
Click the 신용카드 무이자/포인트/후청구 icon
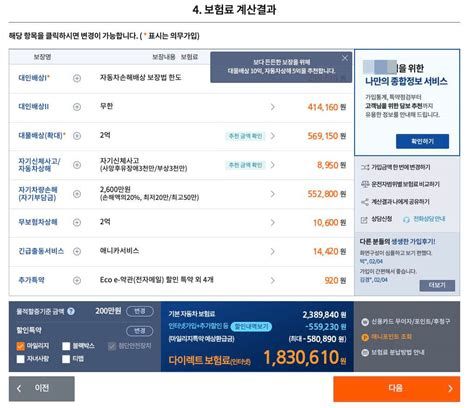coord(365,322)
